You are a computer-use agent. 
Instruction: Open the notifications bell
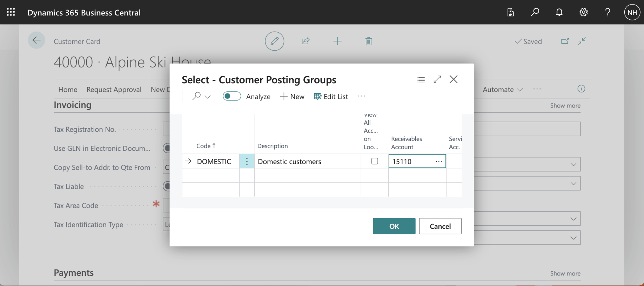(559, 12)
